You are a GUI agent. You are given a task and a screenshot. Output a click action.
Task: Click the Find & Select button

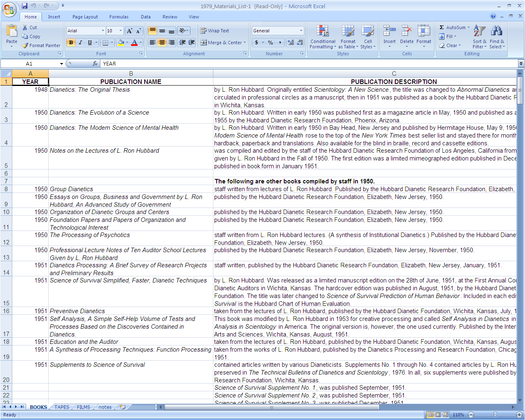pos(497,36)
